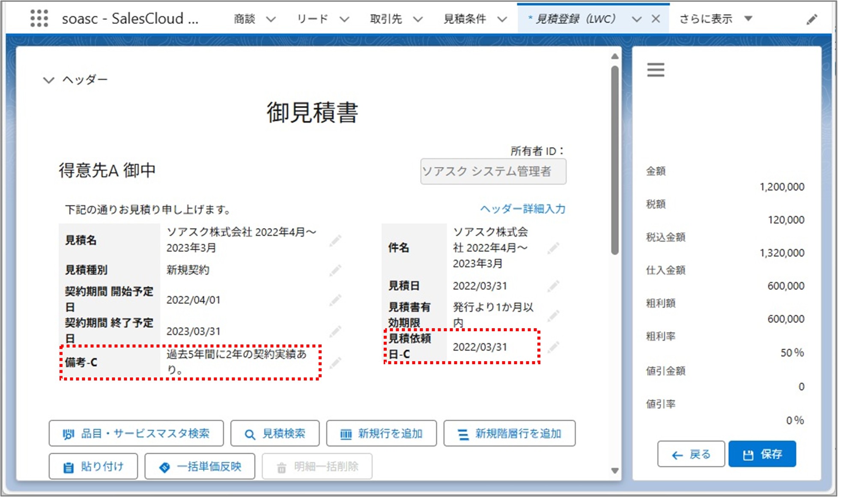The image size is (868, 499).
Task: Click the 所有者ID owner field
Action: [x=493, y=172]
